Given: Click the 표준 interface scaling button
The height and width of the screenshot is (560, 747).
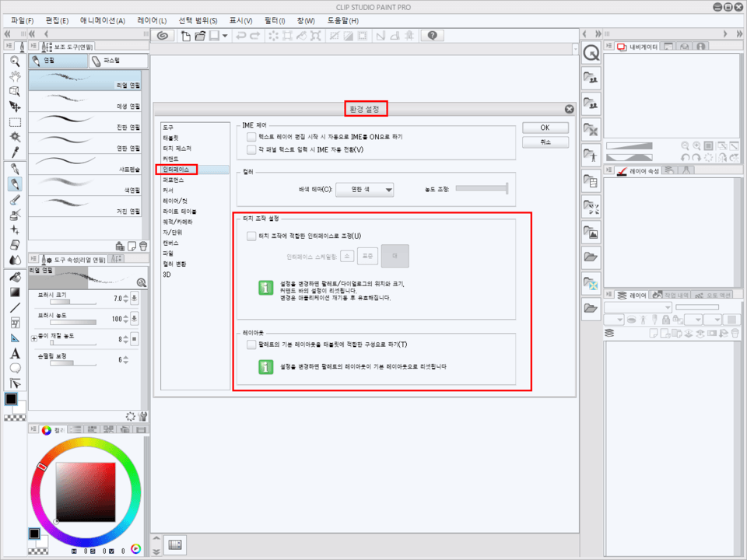Looking at the screenshot, I should 367,256.
